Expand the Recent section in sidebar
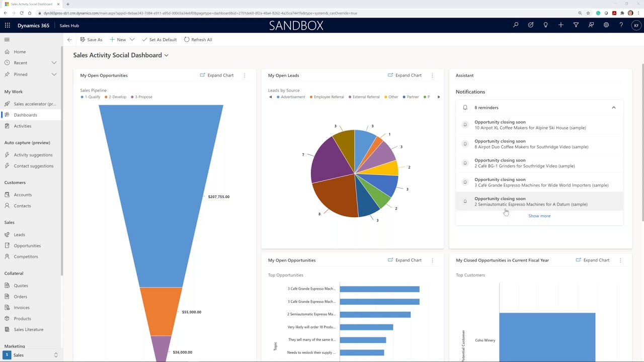644x362 pixels. coord(54,63)
